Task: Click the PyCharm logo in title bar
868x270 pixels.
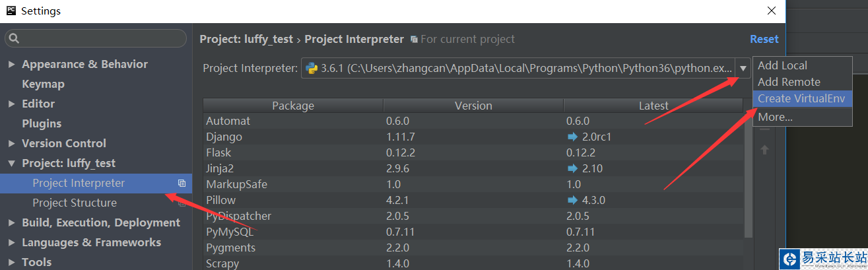Action: pos(11,11)
